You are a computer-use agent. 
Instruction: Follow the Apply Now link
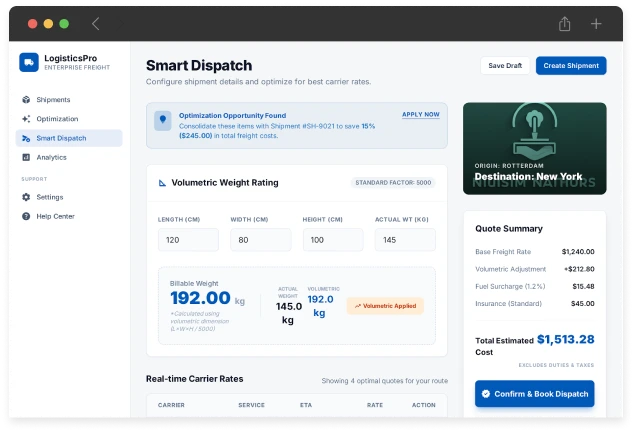pos(420,114)
